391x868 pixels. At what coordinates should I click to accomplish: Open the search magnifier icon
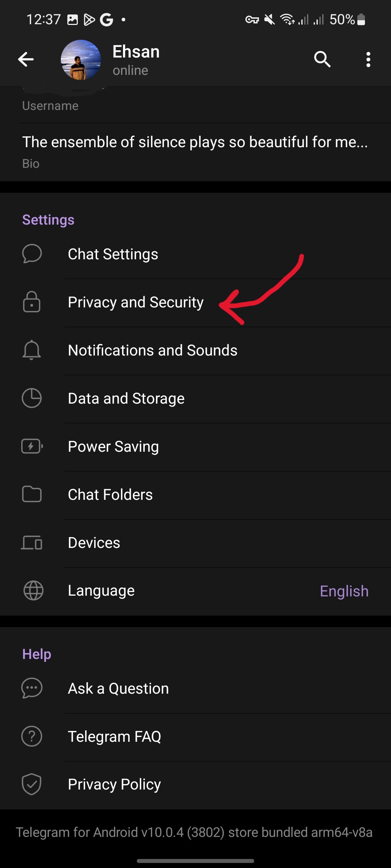(322, 59)
